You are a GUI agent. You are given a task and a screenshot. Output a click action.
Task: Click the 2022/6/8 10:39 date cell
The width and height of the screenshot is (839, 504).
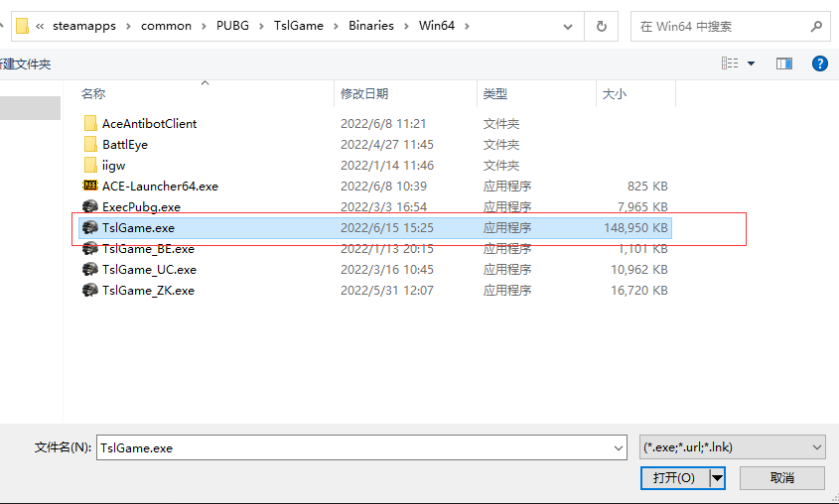(383, 186)
